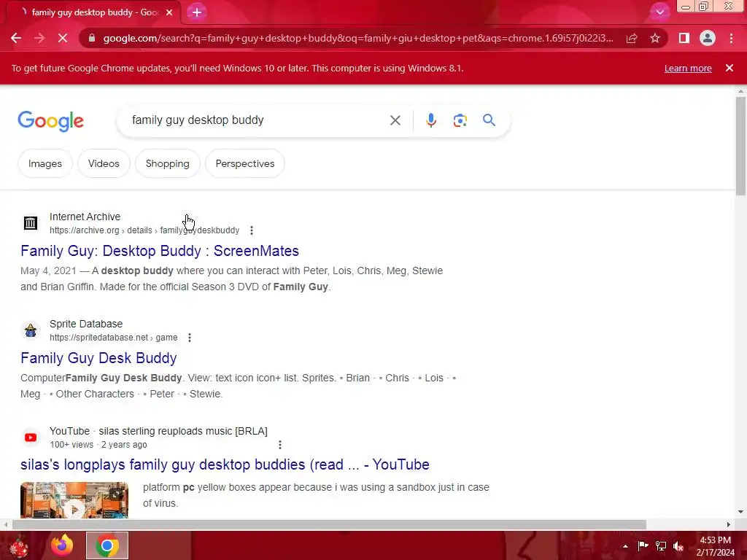Image resolution: width=747 pixels, height=560 pixels.
Task: Open Action Center flag icon
Action: pyautogui.click(x=643, y=546)
